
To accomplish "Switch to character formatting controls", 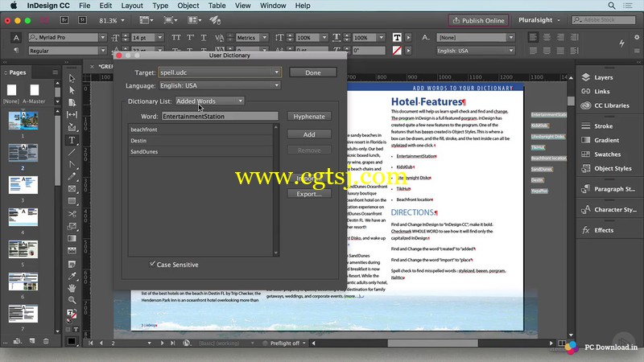I will [x=16, y=38].
